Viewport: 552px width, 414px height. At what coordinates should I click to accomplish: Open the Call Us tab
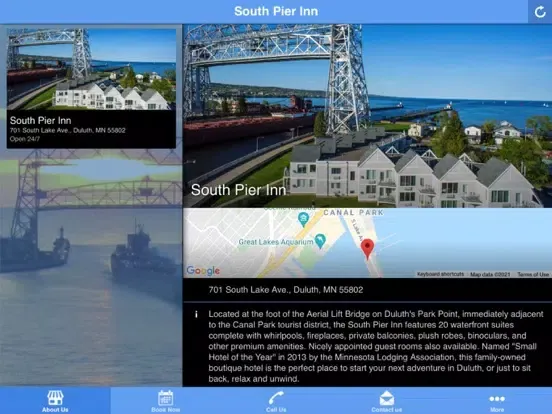(276, 401)
